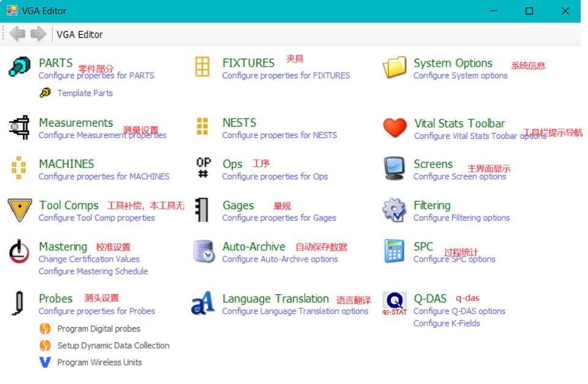Open the PARTS heading link
Image resolution: width=588 pixels, height=384 pixels.
(x=56, y=63)
